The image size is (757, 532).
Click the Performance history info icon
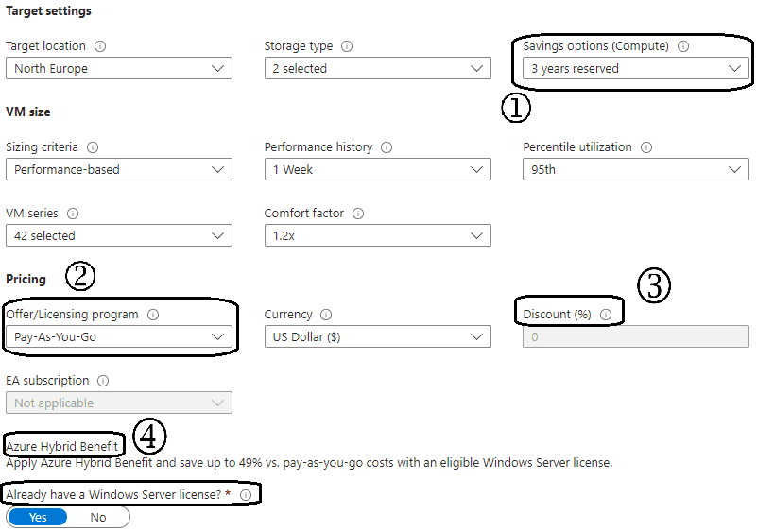pos(387,147)
